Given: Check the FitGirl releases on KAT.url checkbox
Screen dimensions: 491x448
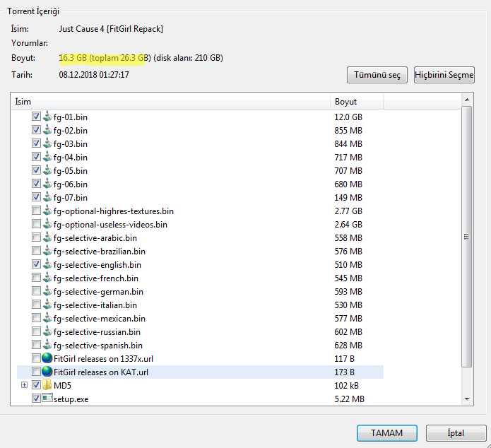Looking at the screenshot, I should (36, 372).
